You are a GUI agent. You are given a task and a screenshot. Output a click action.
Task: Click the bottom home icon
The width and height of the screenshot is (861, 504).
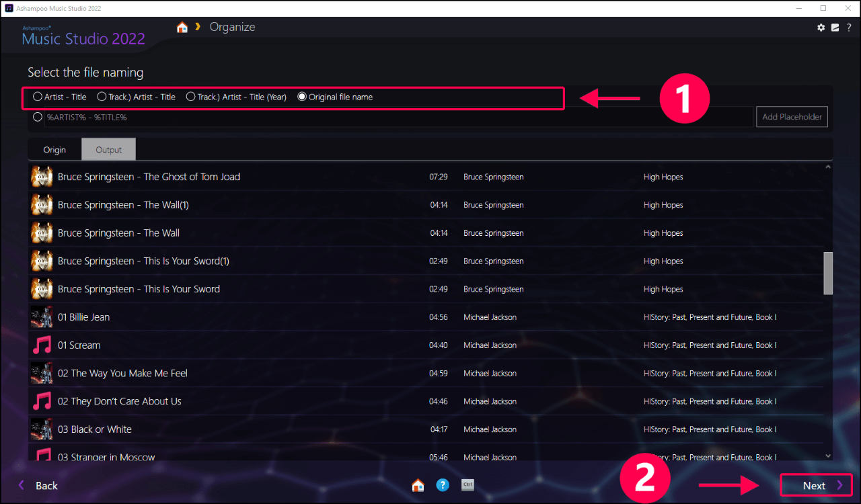(x=418, y=485)
